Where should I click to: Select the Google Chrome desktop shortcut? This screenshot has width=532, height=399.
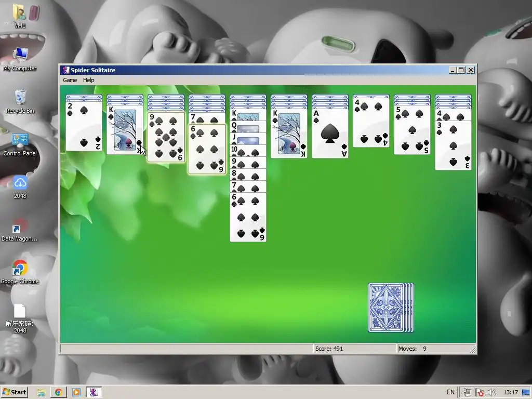point(20,272)
